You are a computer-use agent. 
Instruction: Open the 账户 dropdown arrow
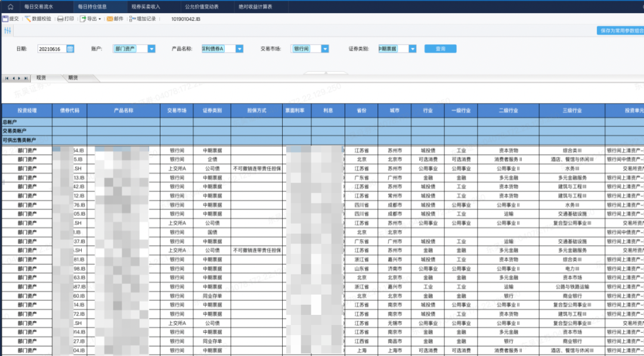tap(151, 49)
